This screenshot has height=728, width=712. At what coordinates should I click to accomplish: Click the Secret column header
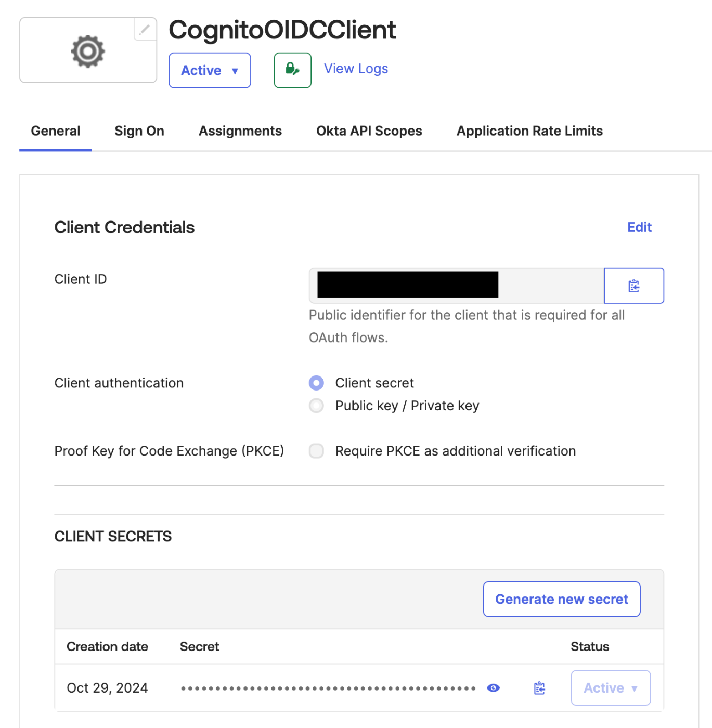coord(199,646)
